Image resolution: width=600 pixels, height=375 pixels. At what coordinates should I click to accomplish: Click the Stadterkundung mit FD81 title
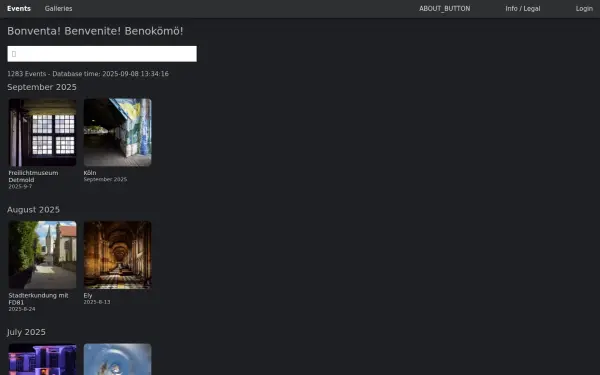(38, 299)
